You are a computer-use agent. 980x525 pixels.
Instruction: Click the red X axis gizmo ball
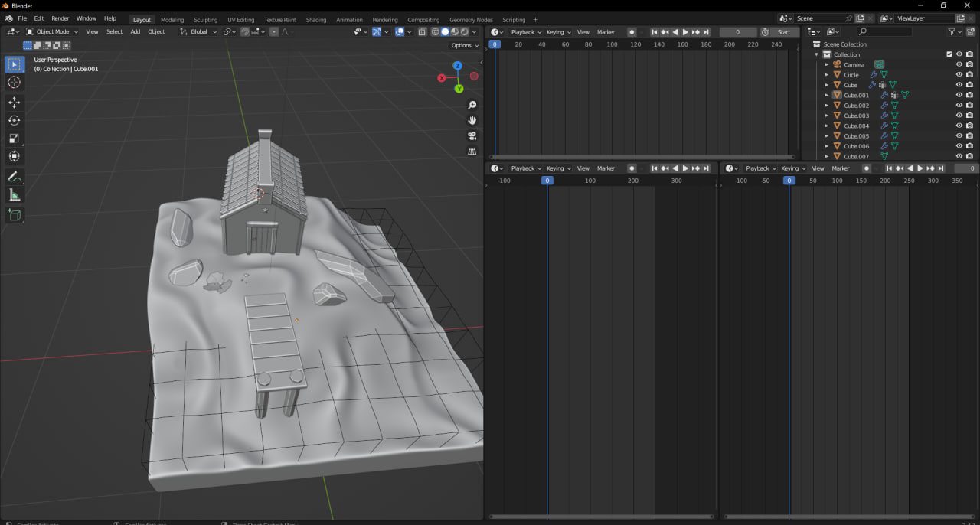click(x=442, y=77)
